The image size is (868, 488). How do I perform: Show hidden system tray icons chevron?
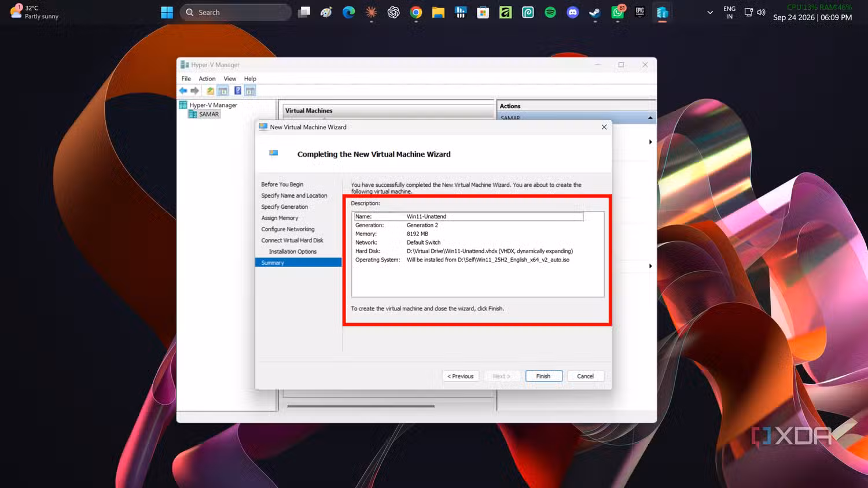[710, 12]
